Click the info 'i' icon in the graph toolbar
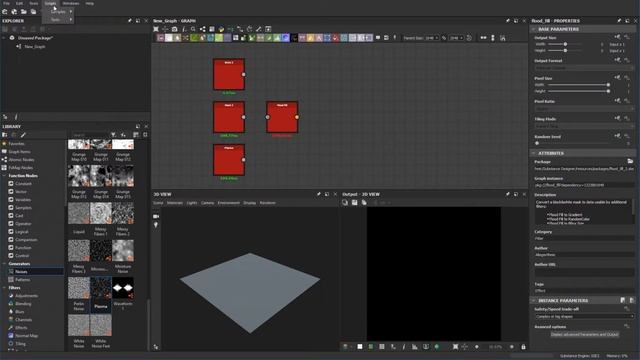This screenshot has width=640, height=360. coord(184,29)
